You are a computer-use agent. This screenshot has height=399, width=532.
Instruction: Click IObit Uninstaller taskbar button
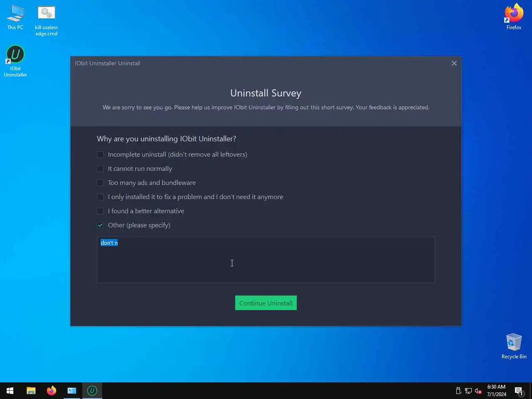point(92,391)
